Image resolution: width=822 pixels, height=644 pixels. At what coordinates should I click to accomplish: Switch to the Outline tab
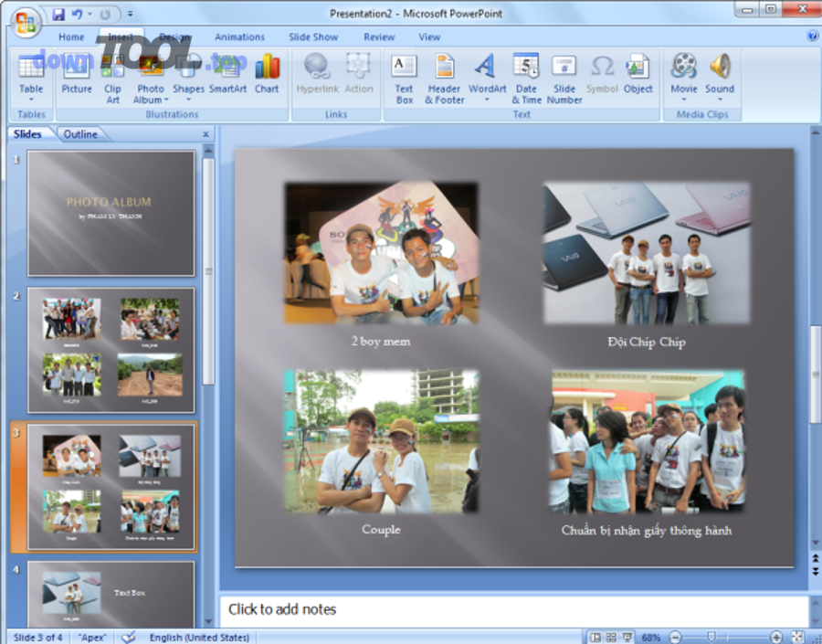pos(81,133)
